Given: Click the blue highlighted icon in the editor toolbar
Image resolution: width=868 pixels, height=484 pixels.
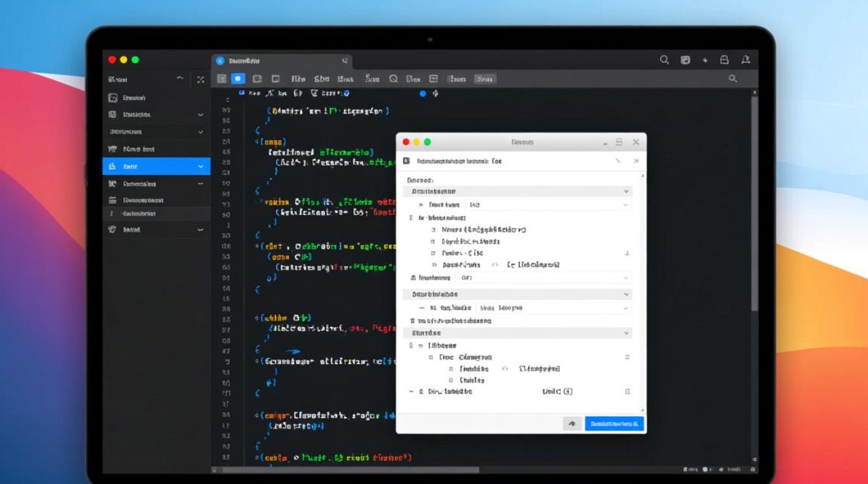Looking at the screenshot, I should (x=238, y=79).
